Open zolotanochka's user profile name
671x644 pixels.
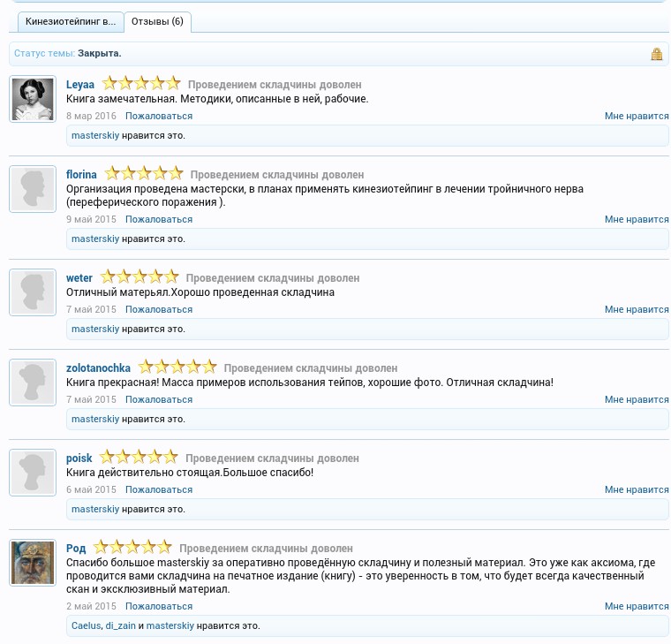[x=98, y=368]
